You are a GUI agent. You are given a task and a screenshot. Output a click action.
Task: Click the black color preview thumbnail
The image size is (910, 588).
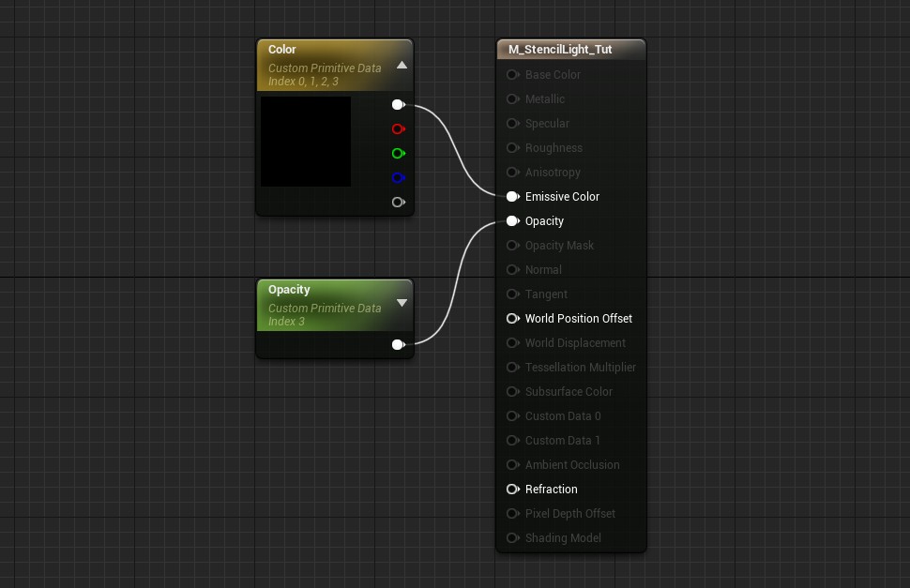306,142
